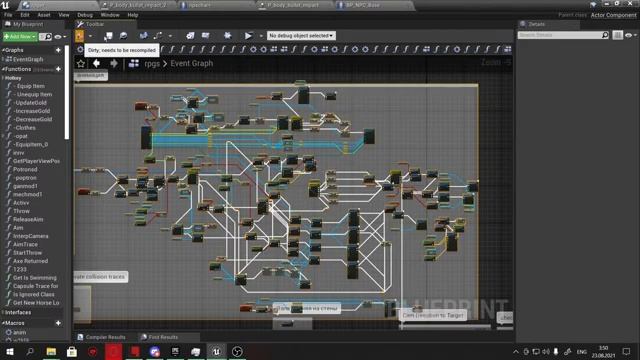Click the graph navigate forward arrow

114,64
